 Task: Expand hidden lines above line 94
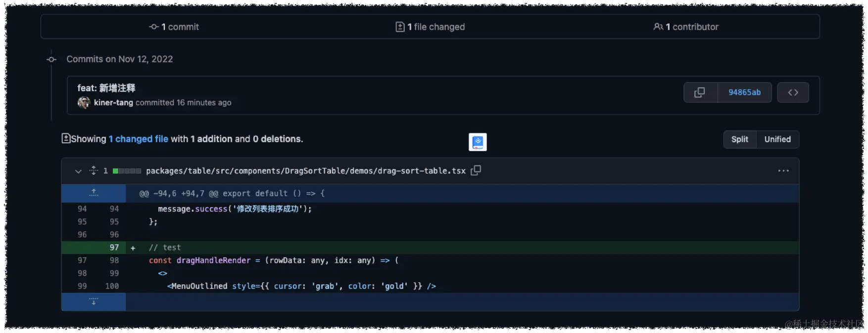(x=94, y=193)
